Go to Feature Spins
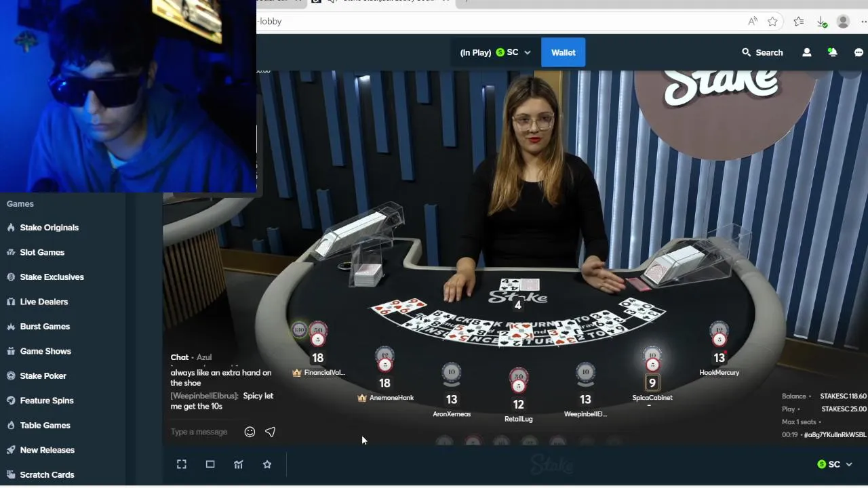868x488 pixels. point(47,401)
